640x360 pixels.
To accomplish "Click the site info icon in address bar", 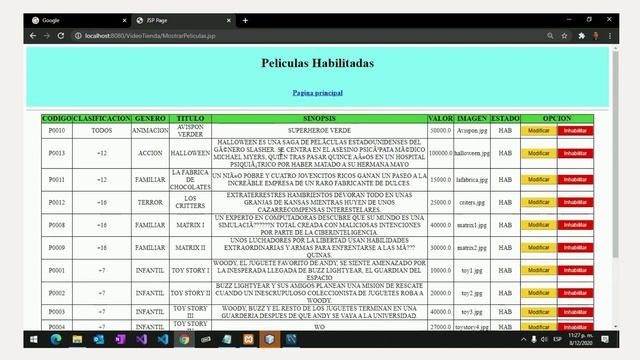I will coord(78,36).
